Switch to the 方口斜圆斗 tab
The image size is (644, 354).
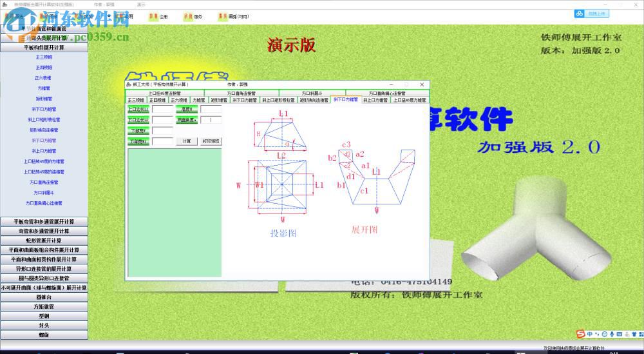pyautogui.click(x=312, y=93)
